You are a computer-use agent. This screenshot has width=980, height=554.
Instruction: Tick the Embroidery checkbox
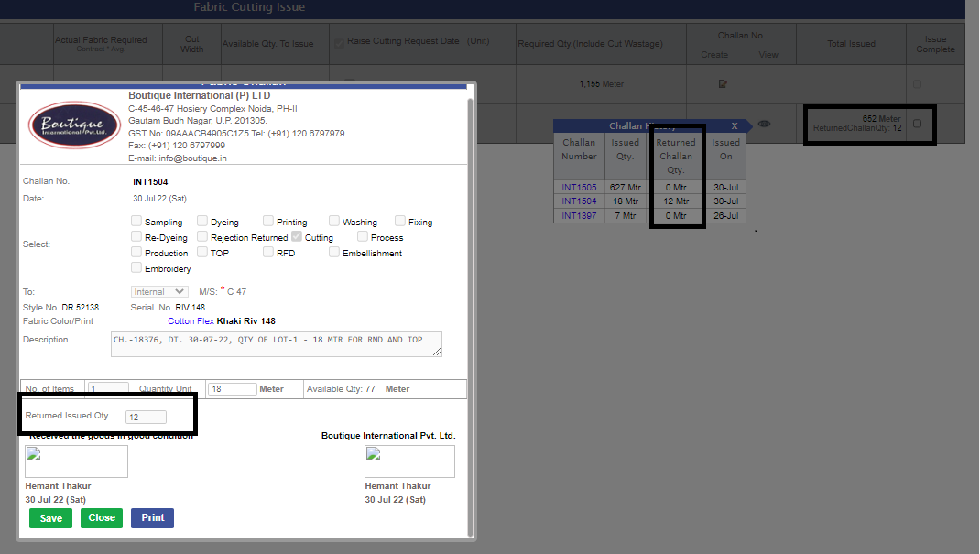[136, 267]
